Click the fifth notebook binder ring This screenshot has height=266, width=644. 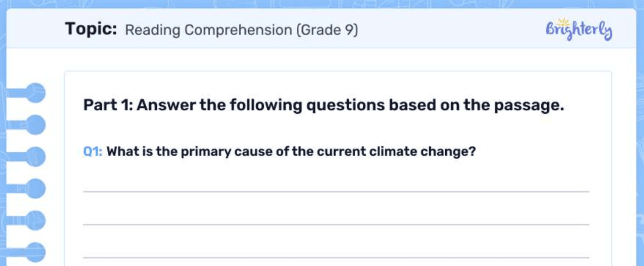pyautogui.click(x=35, y=220)
